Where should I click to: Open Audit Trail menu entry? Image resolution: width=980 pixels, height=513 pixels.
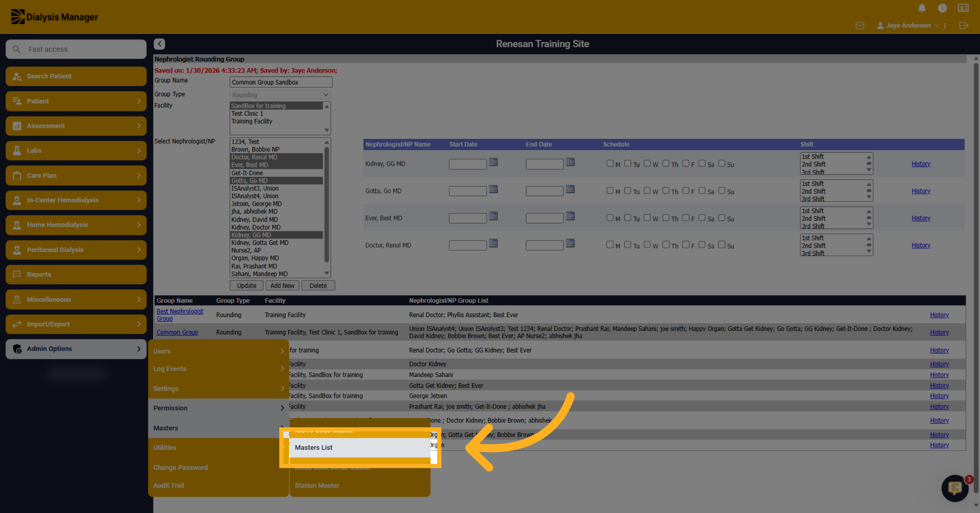218,485
